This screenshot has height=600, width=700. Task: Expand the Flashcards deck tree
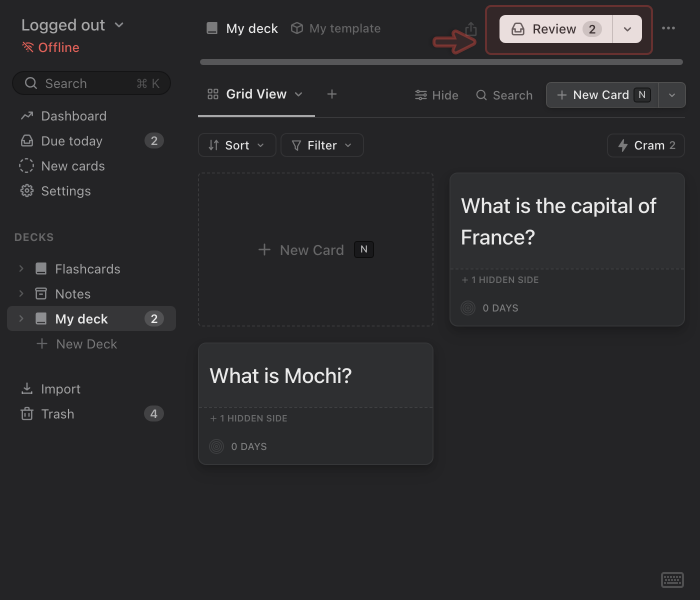[21, 269]
